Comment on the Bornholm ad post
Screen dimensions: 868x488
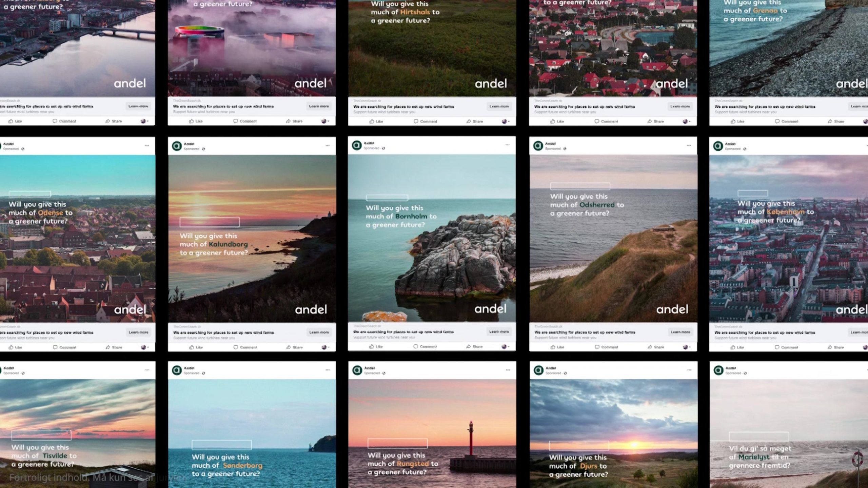click(425, 346)
